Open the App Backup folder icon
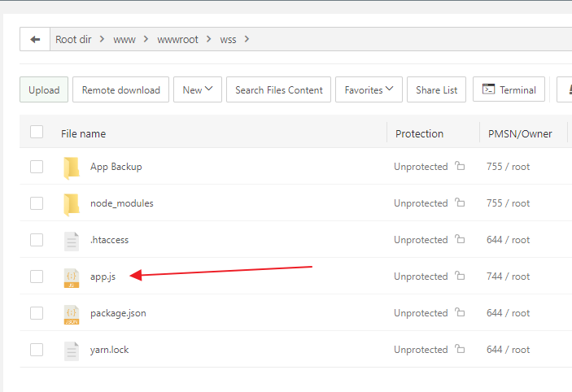Viewport: 572px width, 392px height. point(72,167)
